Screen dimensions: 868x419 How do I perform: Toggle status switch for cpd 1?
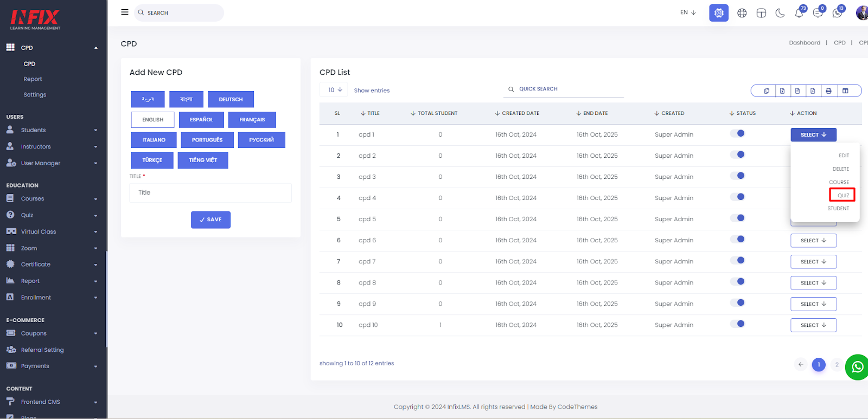(x=737, y=133)
